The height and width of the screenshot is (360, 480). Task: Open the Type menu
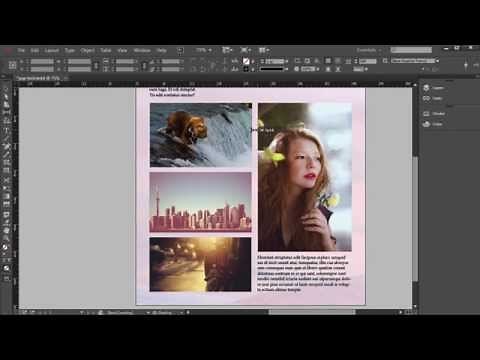pos(69,50)
